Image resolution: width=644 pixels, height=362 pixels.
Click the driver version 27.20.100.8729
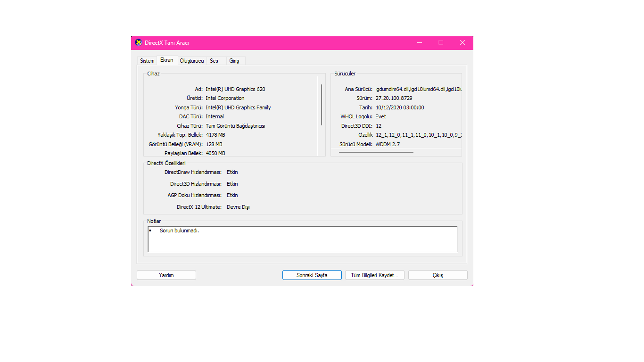pos(394,98)
